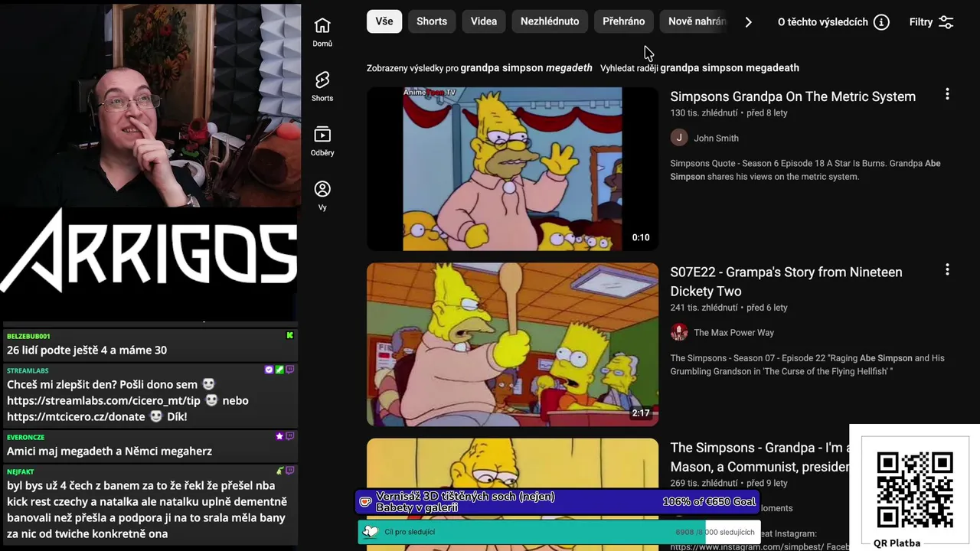The height and width of the screenshot is (551, 980).
Task: Open more options for Grampa's Story from Nineteen Dickety Two
Action: [x=947, y=270]
